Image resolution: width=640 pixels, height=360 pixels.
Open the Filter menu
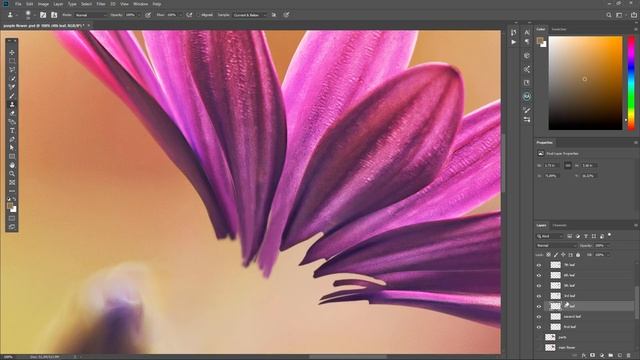pyautogui.click(x=101, y=4)
